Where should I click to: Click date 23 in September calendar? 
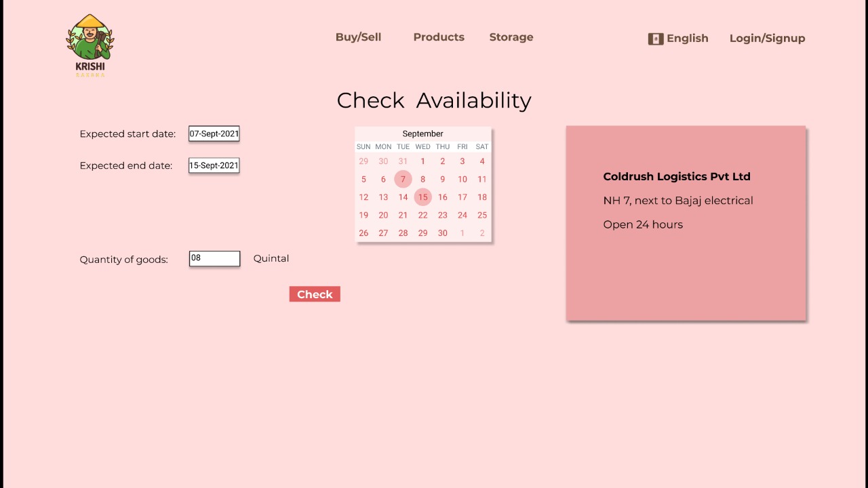point(442,215)
